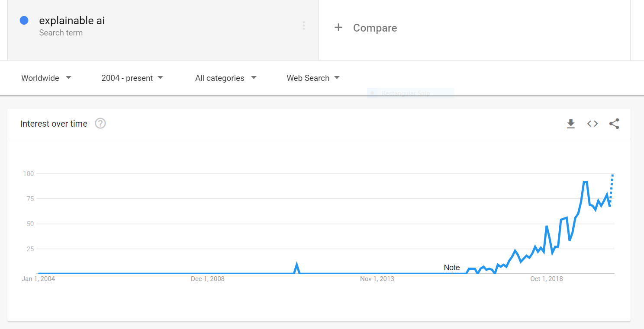Viewport: 644px width, 329px height.
Task: Click the Compare text to add term
Action: (x=375, y=28)
